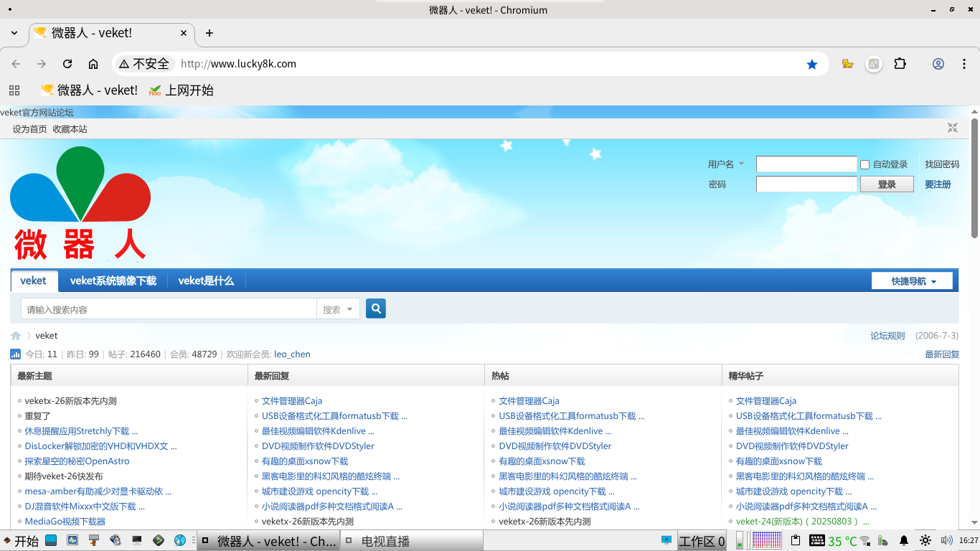Click the battery status tray icon
The width and height of the screenshot is (980, 551).
coord(882,540)
